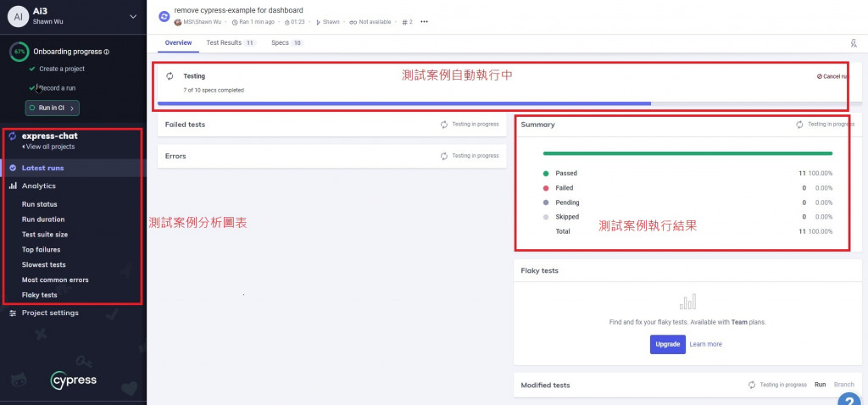
Task: Click the Shawn branch label
Action: 331,22
